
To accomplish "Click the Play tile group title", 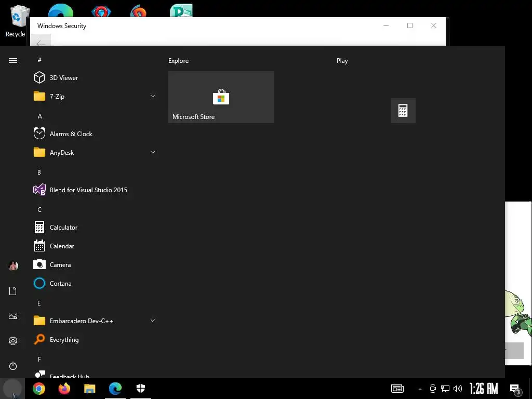I will [342, 61].
